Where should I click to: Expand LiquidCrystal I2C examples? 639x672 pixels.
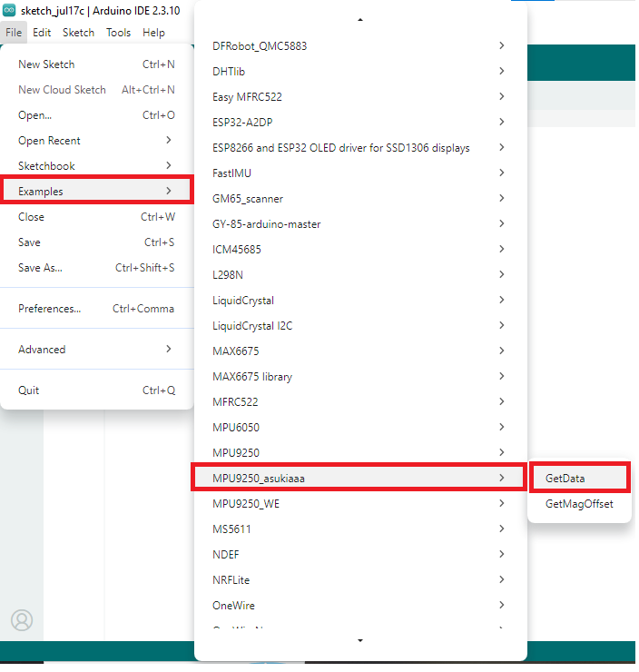(x=360, y=326)
